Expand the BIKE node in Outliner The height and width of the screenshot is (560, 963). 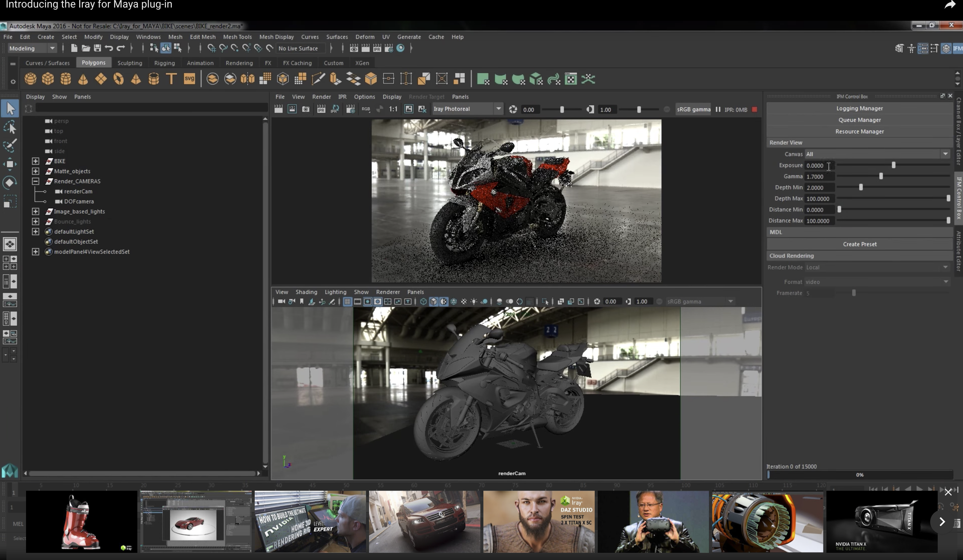click(35, 161)
